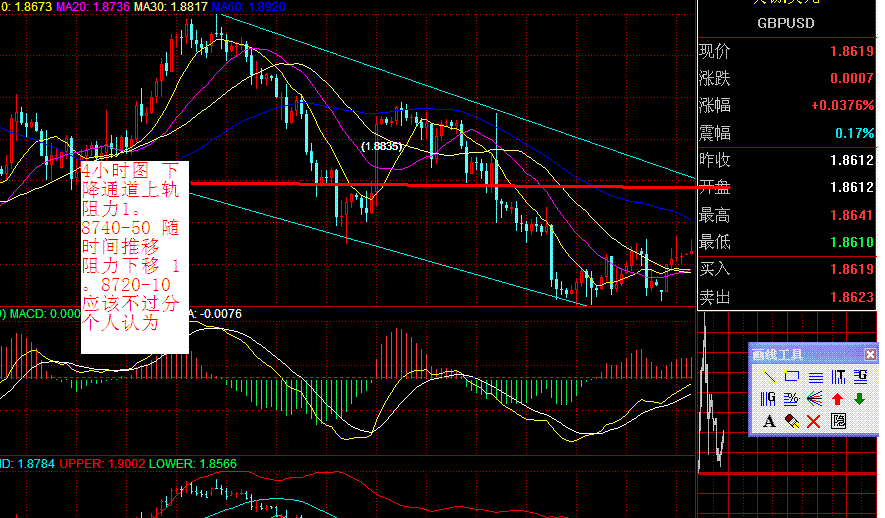Click the 涨跌 value 0.0007

852,78
